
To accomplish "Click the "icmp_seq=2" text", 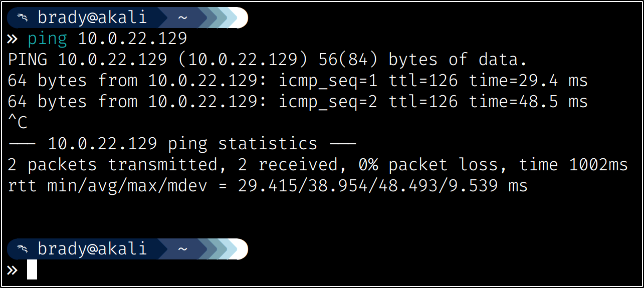I will pos(328,102).
